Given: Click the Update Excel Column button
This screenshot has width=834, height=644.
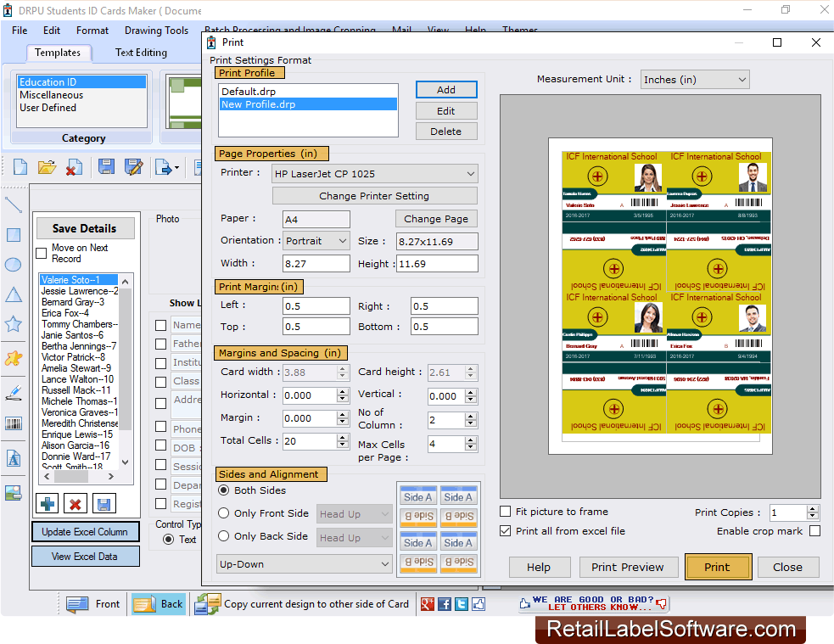Looking at the screenshot, I should pos(85,531).
